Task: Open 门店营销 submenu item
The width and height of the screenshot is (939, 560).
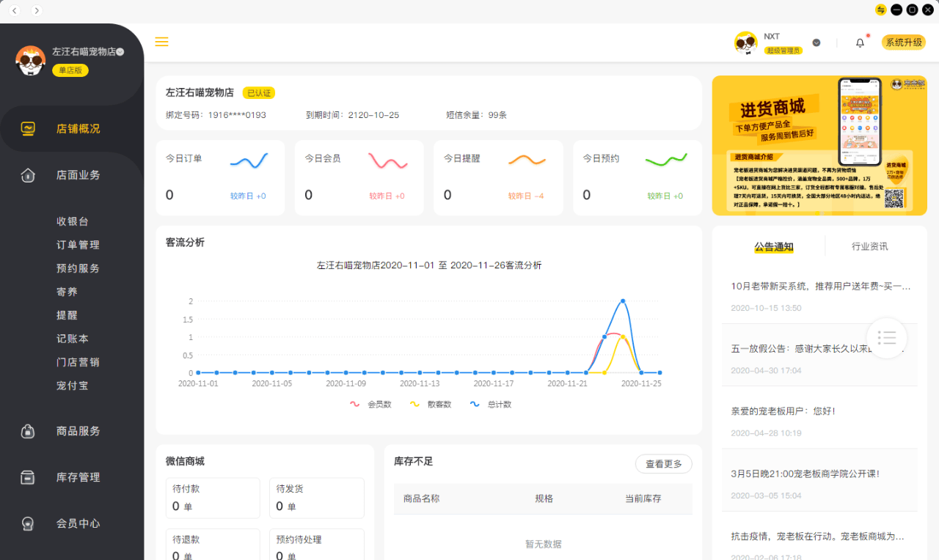Action: 78,362
